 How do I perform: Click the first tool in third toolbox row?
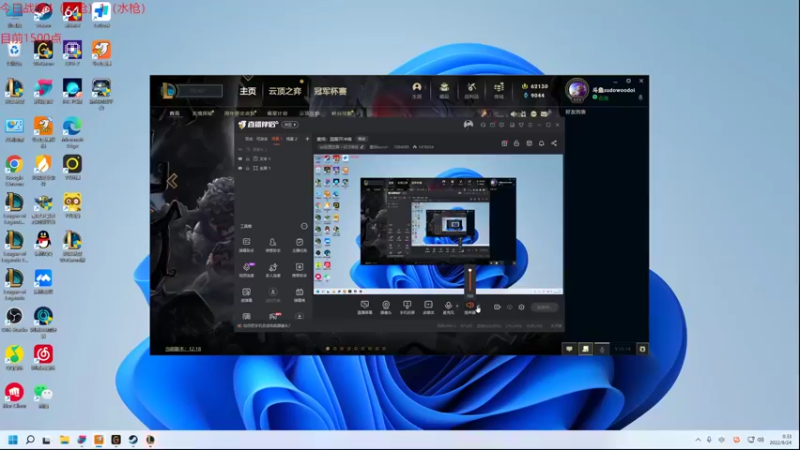[246, 294]
